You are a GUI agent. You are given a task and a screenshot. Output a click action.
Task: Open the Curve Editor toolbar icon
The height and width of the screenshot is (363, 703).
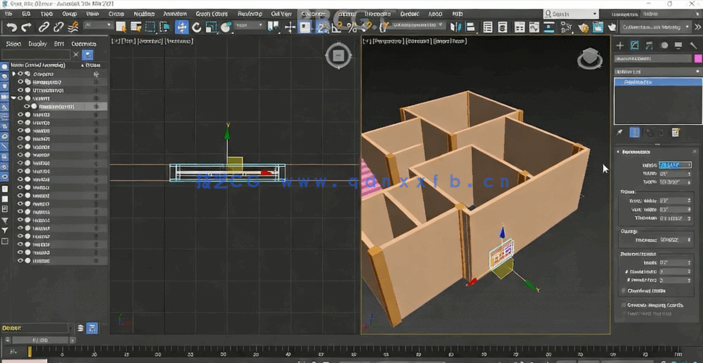[x=534, y=27]
